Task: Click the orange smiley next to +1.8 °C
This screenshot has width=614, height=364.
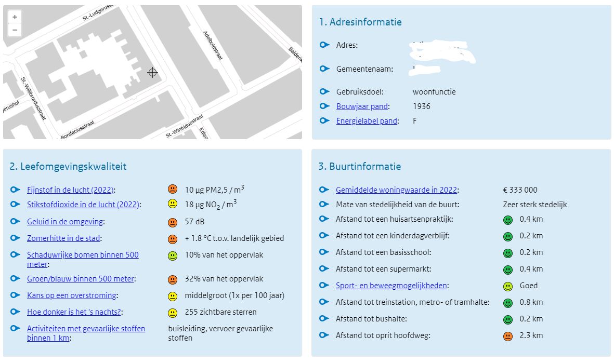Action: click(172, 239)
